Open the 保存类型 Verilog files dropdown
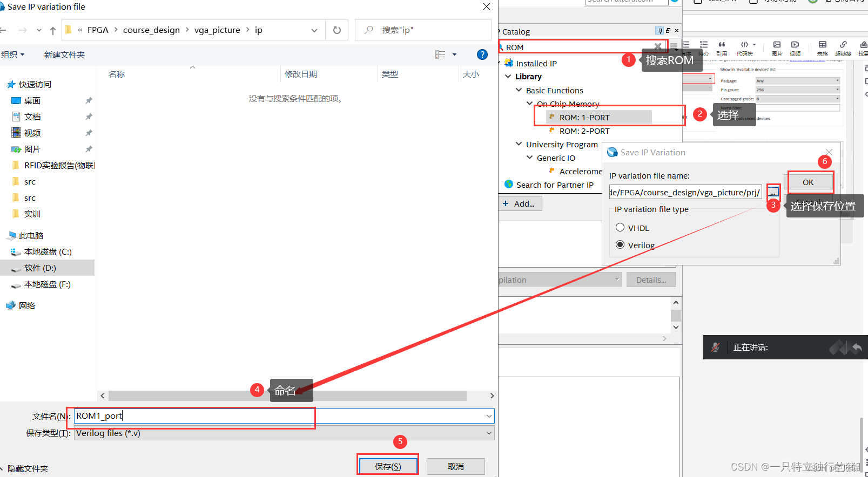 click(x=489, y=433)
